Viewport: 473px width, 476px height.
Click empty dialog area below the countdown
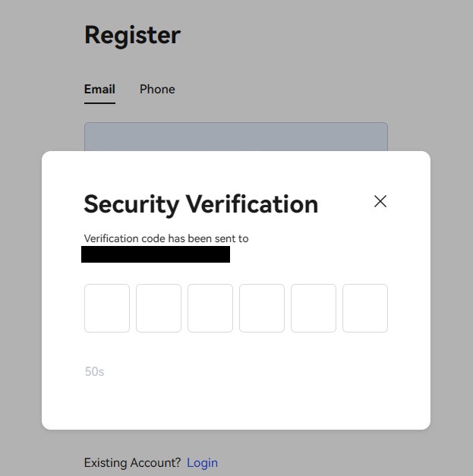click(x=235, y=402)
